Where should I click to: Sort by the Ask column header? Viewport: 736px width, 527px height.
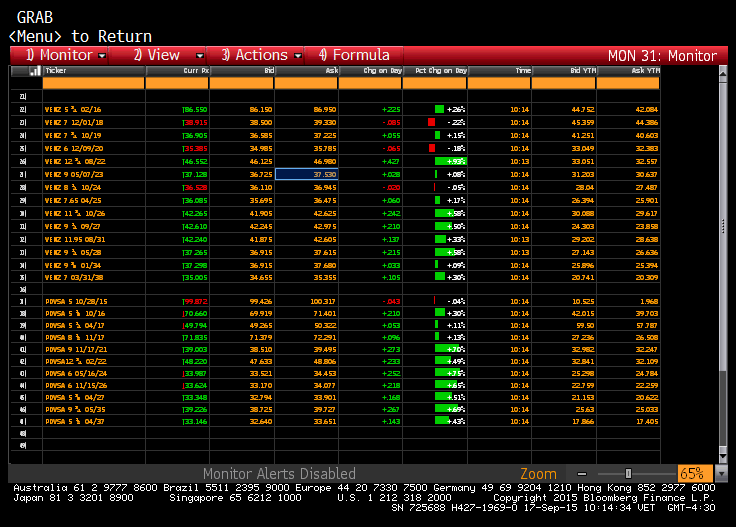coord(306,71)
